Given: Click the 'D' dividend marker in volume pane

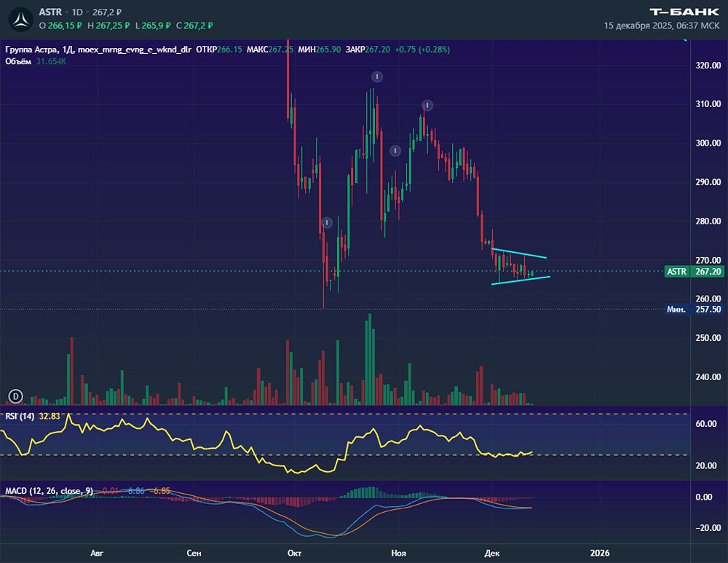Looking at the screenshot, I should 16,396.
